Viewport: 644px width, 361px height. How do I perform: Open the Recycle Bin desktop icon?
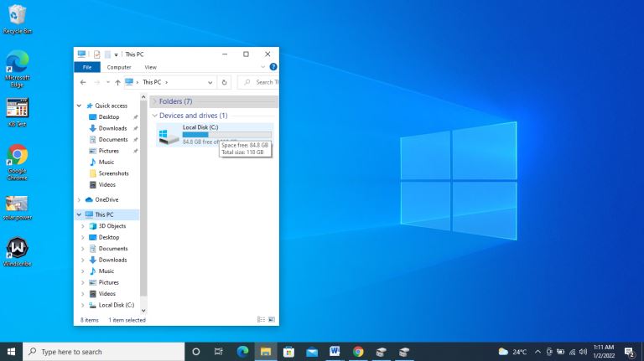pyautogui.click(x=17, y=19)
